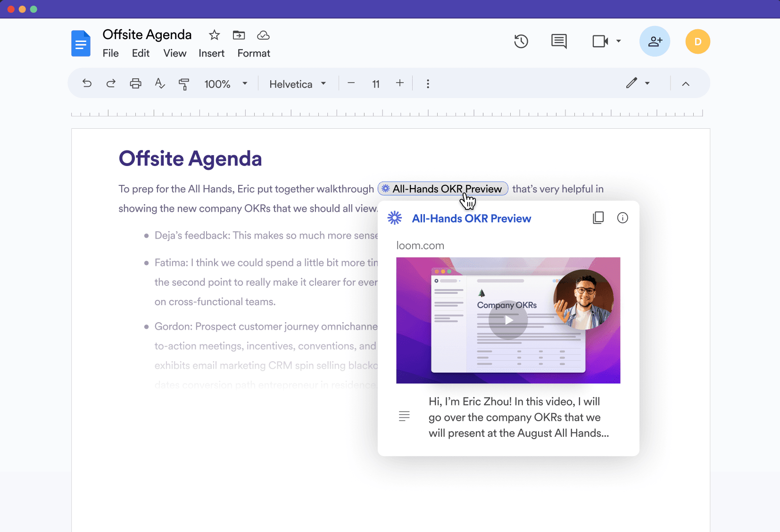Undo the last change
This screenshot has width=780, height=532.
[87, 83]
